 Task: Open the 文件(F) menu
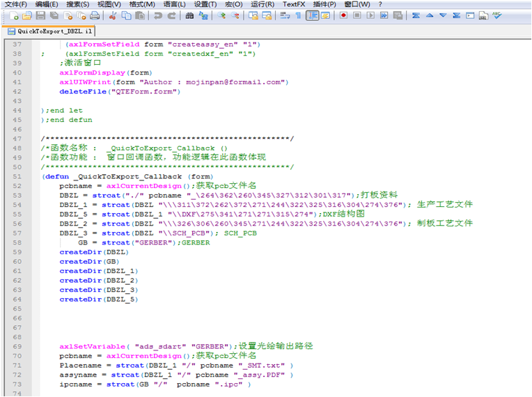15,4
